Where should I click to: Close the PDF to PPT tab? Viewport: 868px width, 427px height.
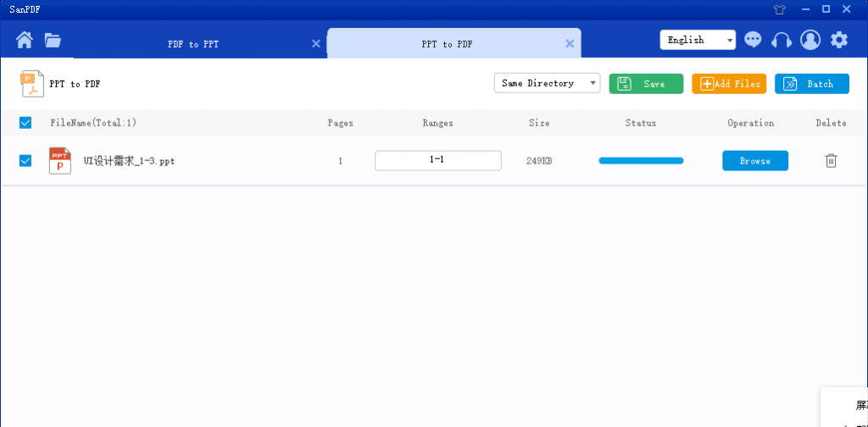(316, 44)
